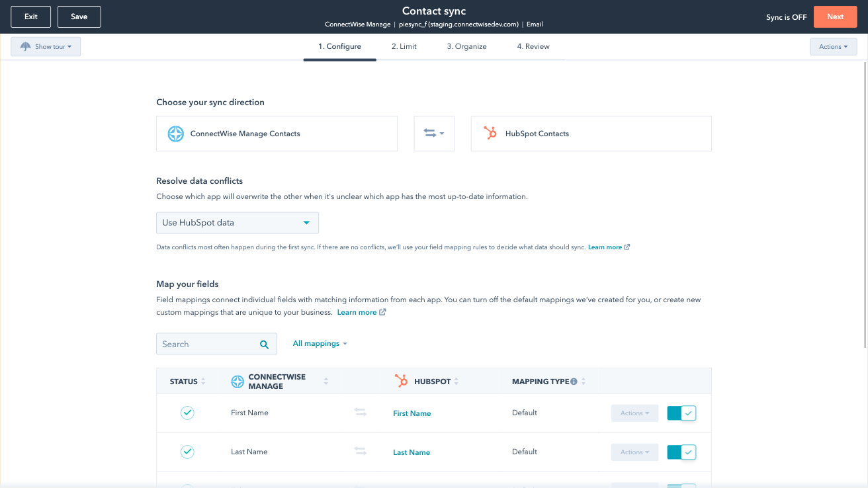Click the HubSpot column sort arrows
The image size is (868, 488).
click(x=456, y=382)
